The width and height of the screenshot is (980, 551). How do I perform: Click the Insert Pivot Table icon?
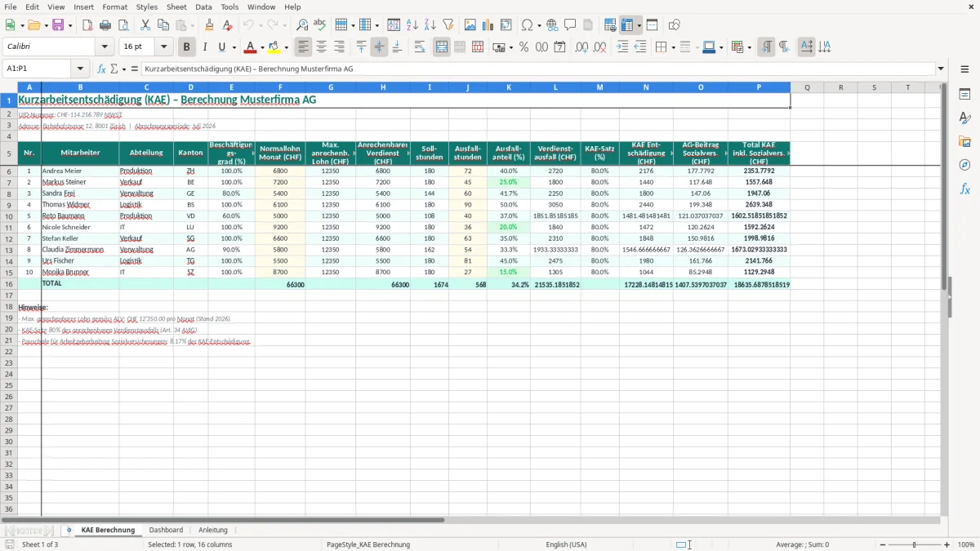(x=506, y=25)
